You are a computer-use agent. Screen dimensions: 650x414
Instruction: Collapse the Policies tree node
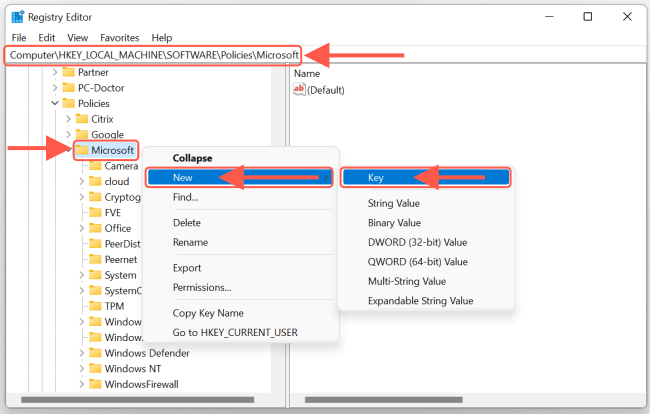point(55,103)
